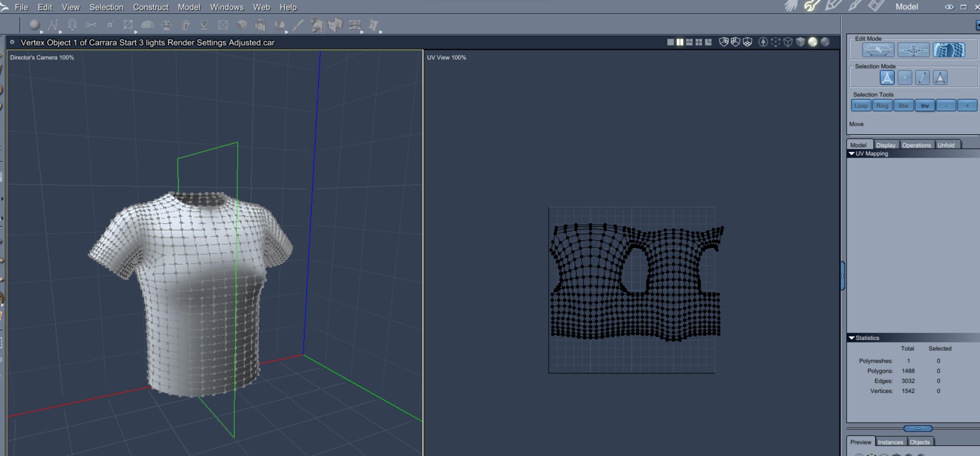Switch to the Unfold tab
The height and width of the screenshot is (456, 980).
pyautogui.click(x=946, y=145)
